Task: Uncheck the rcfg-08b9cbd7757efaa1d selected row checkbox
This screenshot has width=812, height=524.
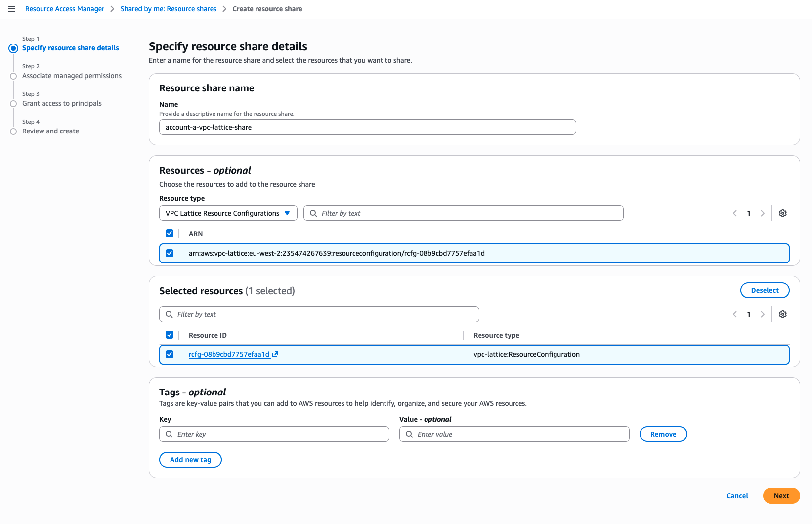Action: [170, 354]
